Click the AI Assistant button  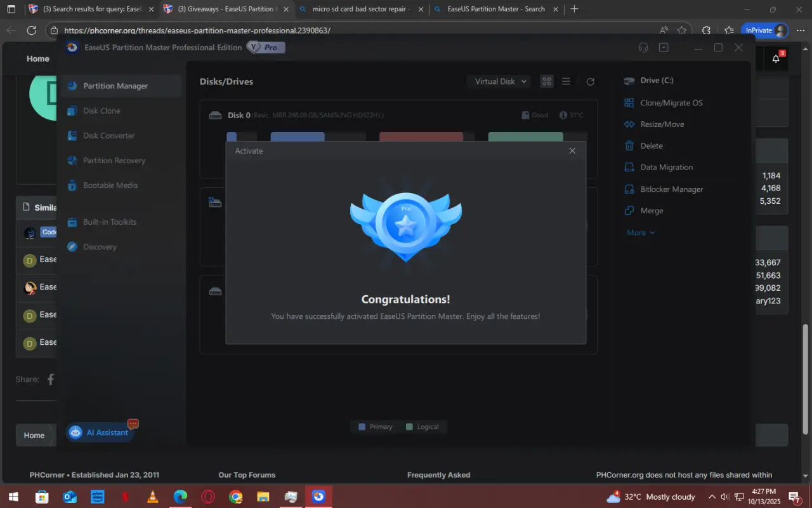100,432
